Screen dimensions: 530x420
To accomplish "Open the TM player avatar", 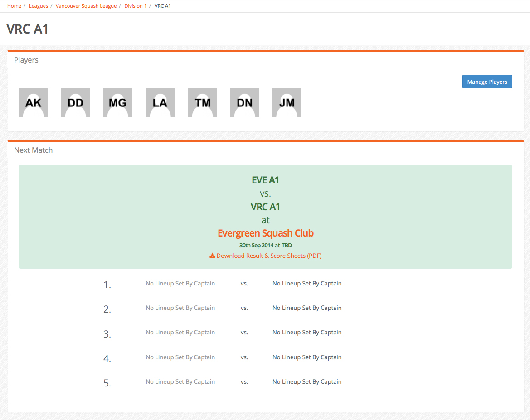I will [203, 103].
